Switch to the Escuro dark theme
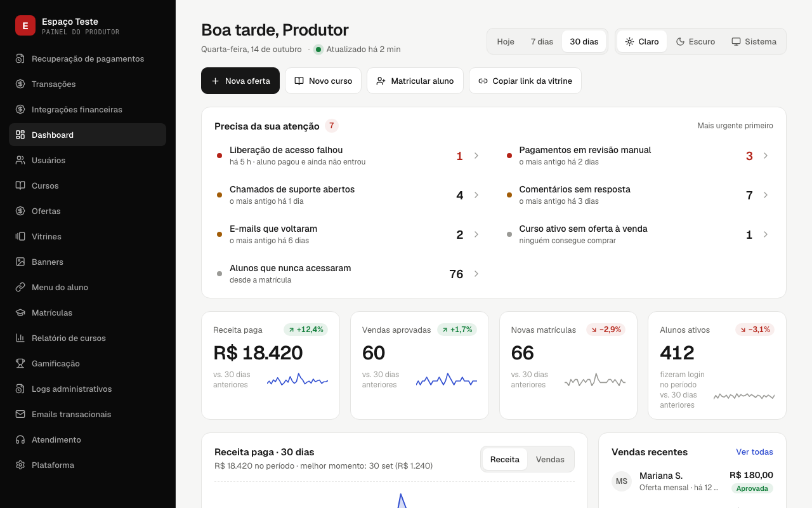 [695, 41]
